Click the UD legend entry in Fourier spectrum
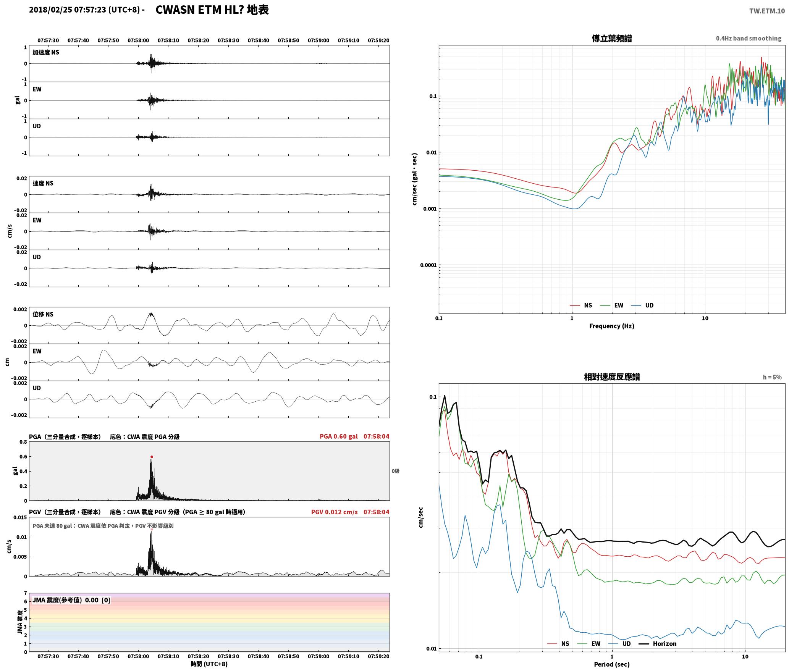Image resolution: width=789 pixels, height=672 pixels. click(x=642, y=305)
